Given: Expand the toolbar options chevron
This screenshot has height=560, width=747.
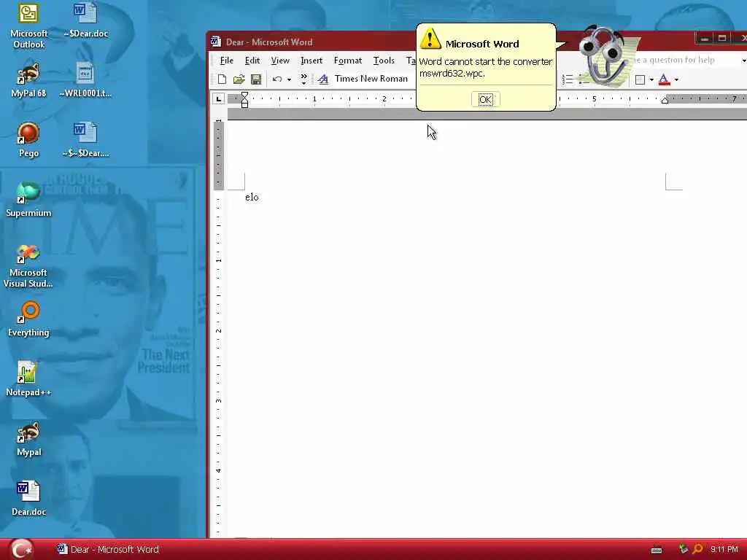Looking at the screenshot, I should (x=304, y=79).
